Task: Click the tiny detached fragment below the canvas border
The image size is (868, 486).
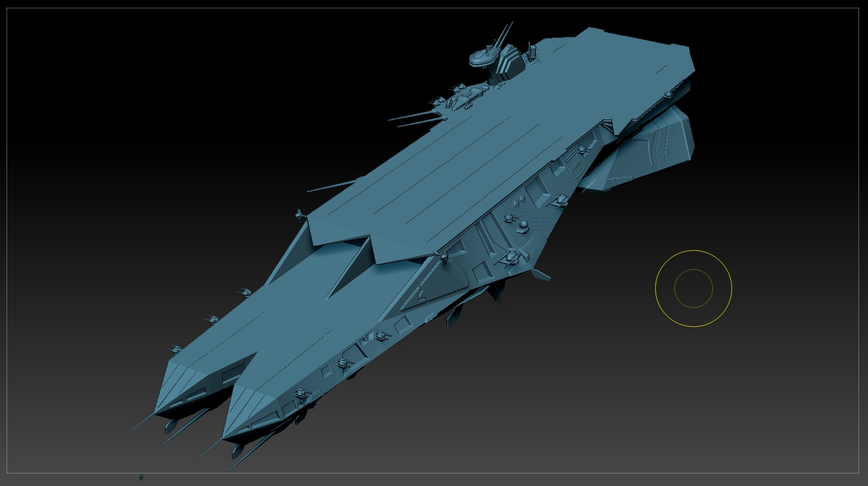Action: [x=141, y=477]
